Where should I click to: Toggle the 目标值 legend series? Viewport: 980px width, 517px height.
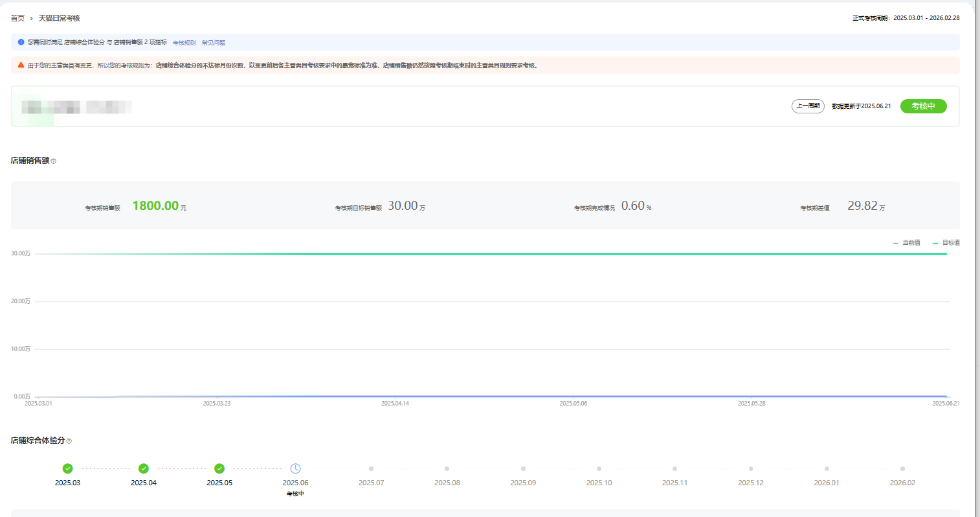click(x=946, y=243)
